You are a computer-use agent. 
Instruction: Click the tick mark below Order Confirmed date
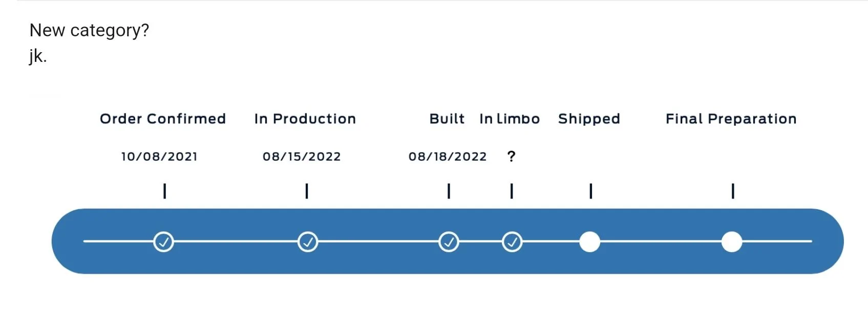point(164,191)
